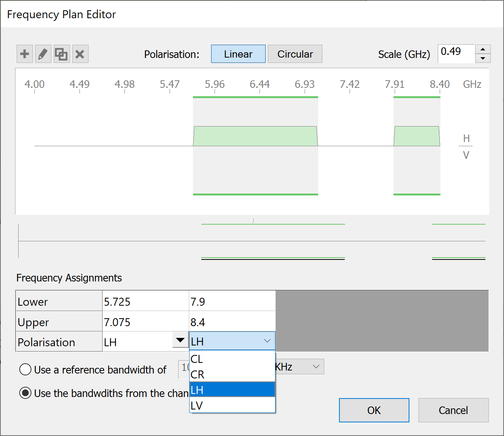The image size is (504, 436).
Task: Click Lower frequency cell 5.725
Action: [146, 302]
